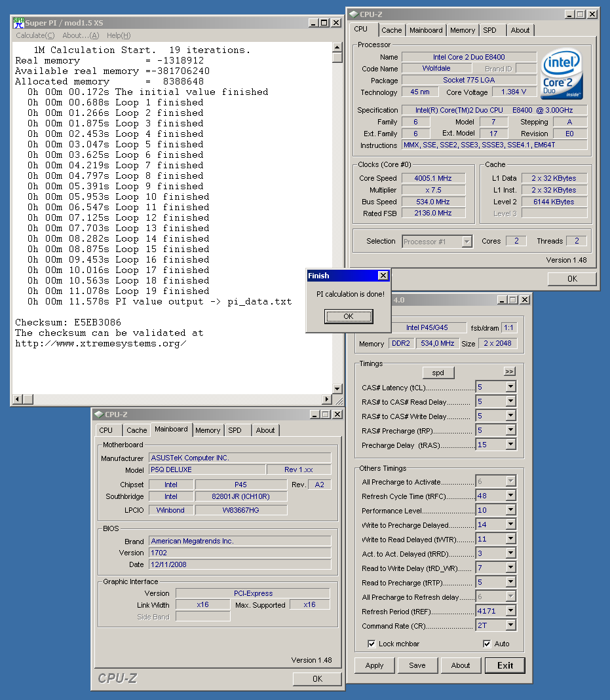Click the spd button in Timings

tap(438, 373)
